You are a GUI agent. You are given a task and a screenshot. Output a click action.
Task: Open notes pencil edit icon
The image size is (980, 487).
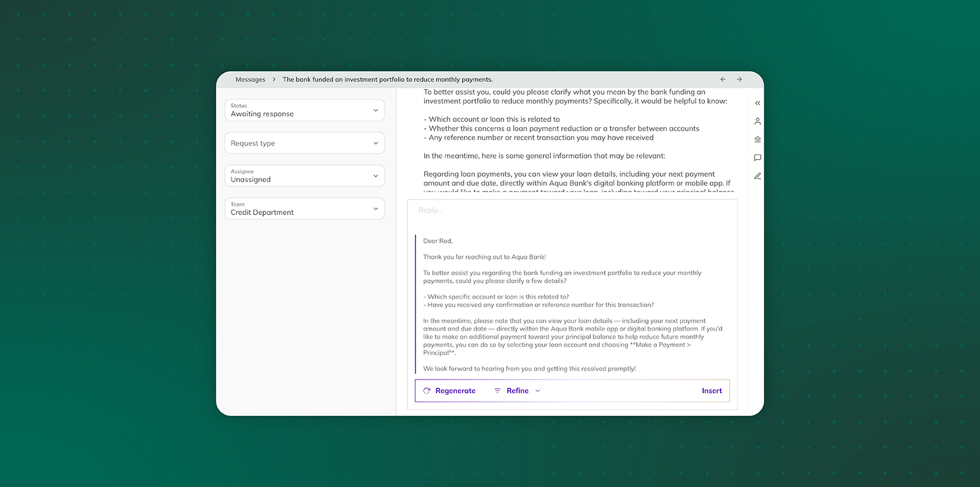757,176
